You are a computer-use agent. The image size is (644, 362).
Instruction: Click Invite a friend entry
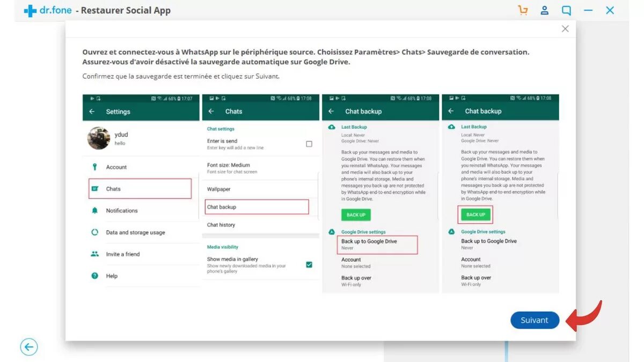(123, 254)
